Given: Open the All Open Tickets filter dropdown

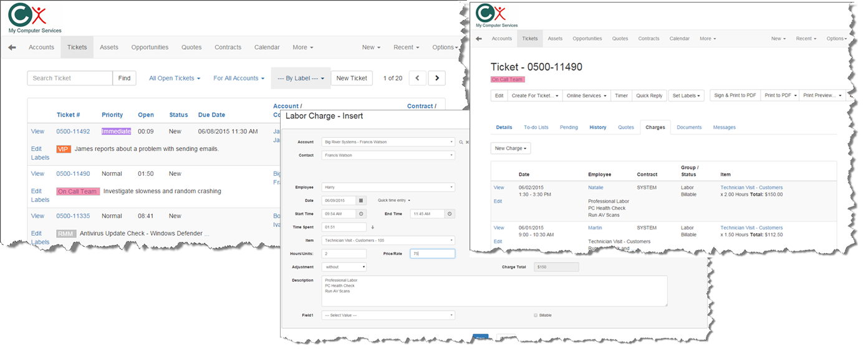Looking at the screenshot, I should [175, 78].
